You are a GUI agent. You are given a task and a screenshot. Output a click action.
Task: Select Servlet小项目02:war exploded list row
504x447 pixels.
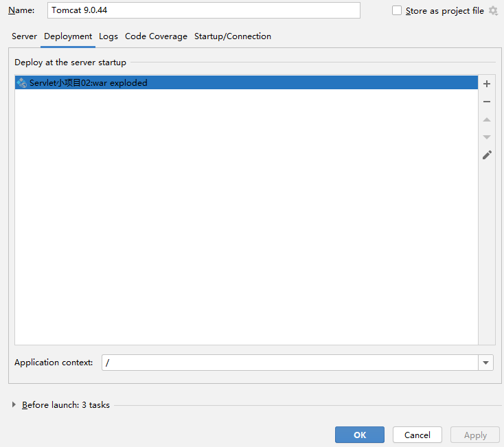tap(247, 83)
